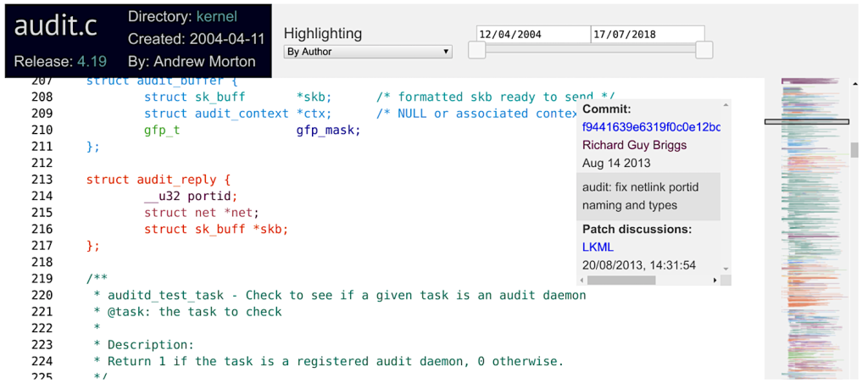Click the commit popup's scroll up arrow
The width and height of the screenshot is (868, 389).
point(726,106)
